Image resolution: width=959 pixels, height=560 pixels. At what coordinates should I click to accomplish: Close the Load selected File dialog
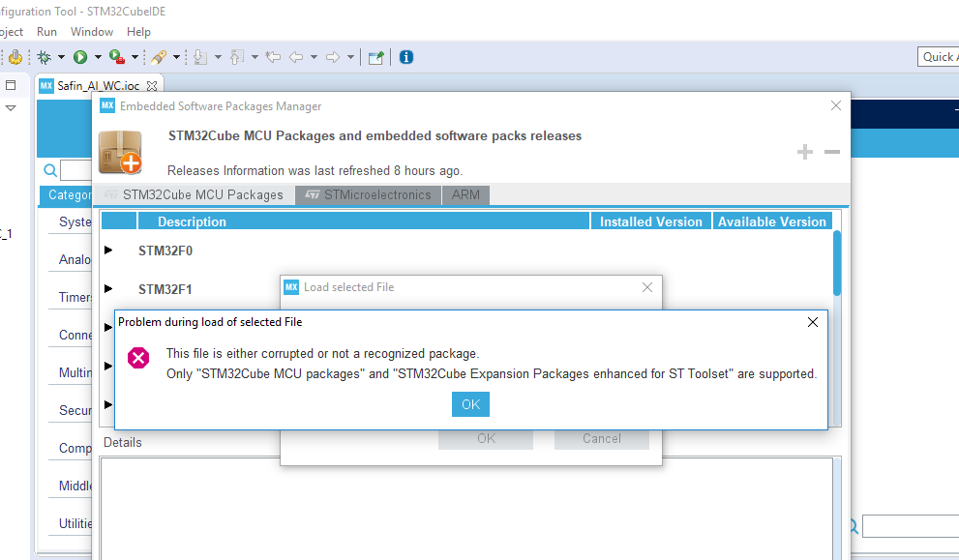click(647, 287)
